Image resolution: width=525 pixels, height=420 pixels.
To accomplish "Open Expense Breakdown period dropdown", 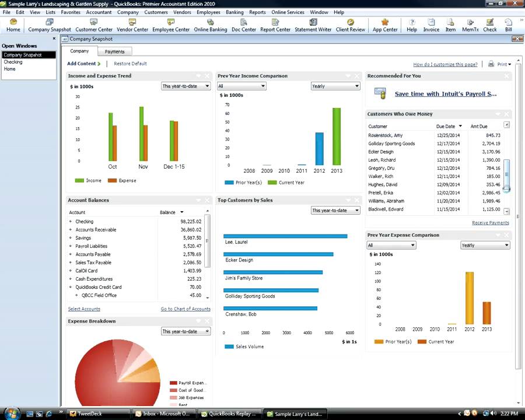I will [186, 331].
